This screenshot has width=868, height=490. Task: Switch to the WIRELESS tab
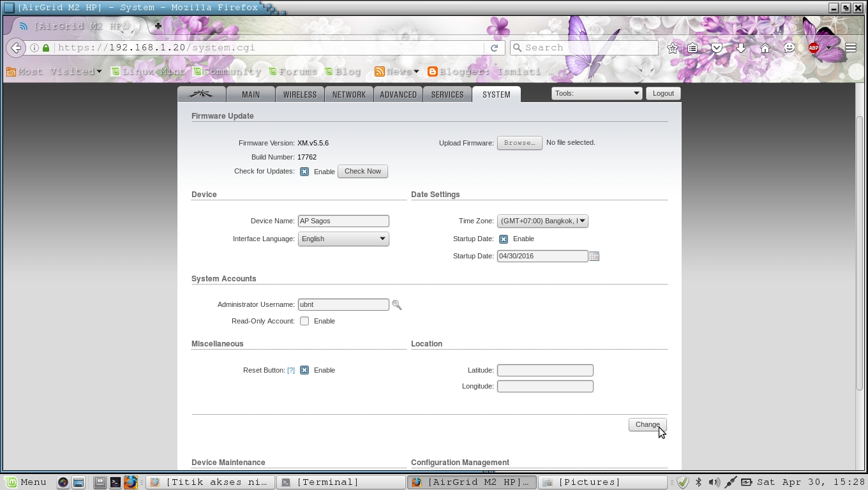tap(299, 94)
